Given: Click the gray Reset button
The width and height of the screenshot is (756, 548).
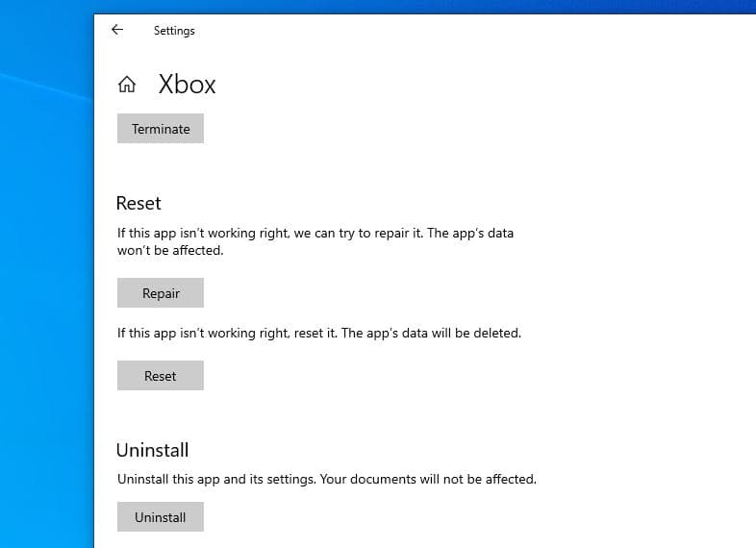Looking at the screenshot, I should coord(161,376).
